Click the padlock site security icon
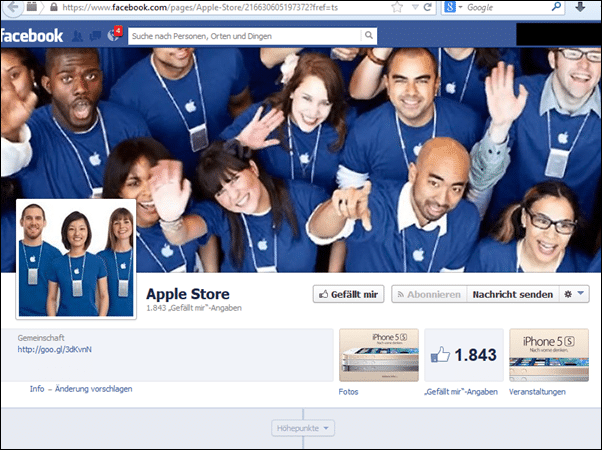 click(54, 7)
